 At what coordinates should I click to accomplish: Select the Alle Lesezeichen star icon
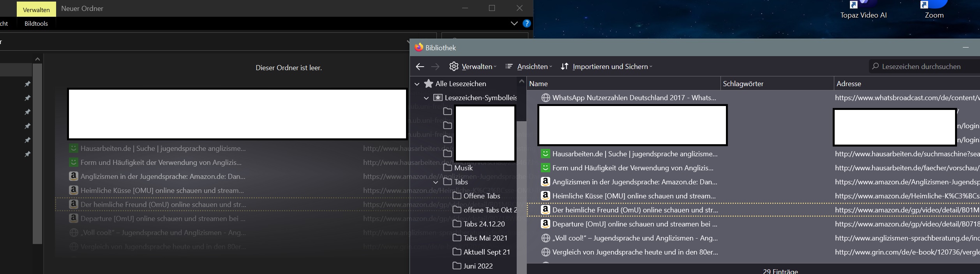429,84
